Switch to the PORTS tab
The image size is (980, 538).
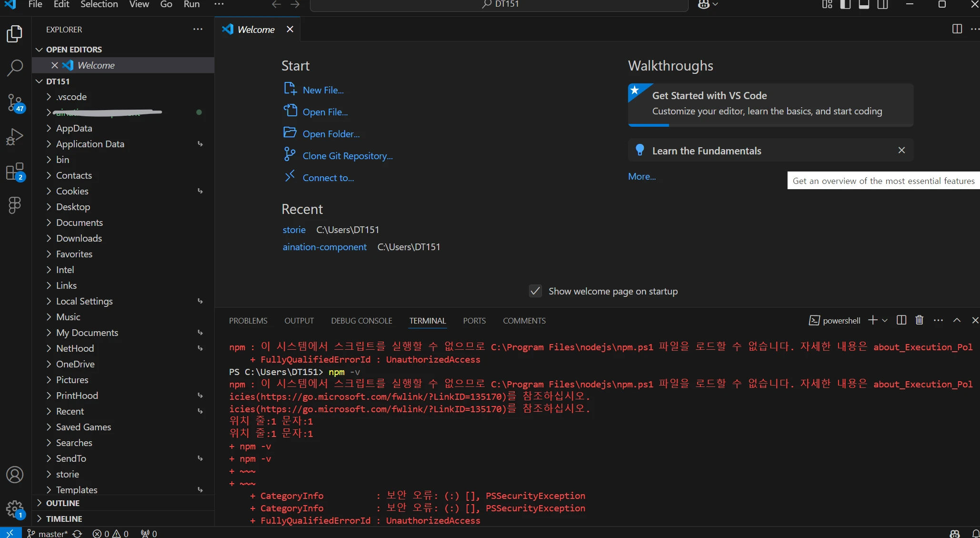pos(474,321)
